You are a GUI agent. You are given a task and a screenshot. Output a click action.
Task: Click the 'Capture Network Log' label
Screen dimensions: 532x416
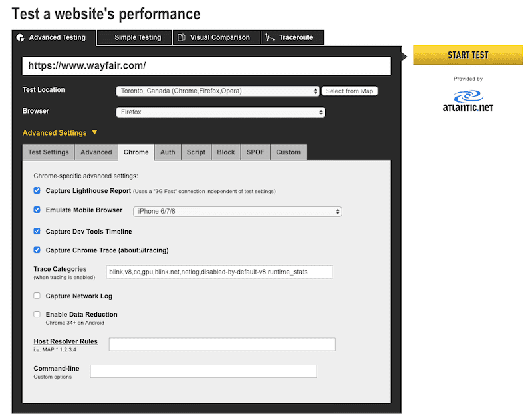point(79,296)
